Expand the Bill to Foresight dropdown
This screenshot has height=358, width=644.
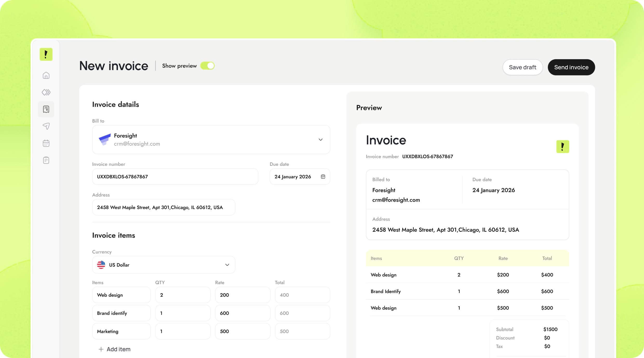click(x=211, y=140)
